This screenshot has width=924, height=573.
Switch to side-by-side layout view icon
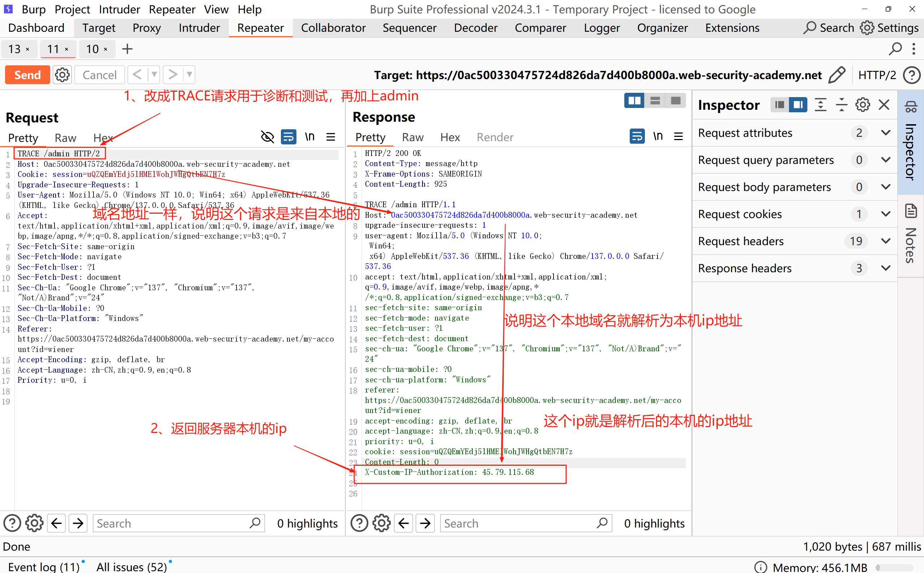click(634, 101)
